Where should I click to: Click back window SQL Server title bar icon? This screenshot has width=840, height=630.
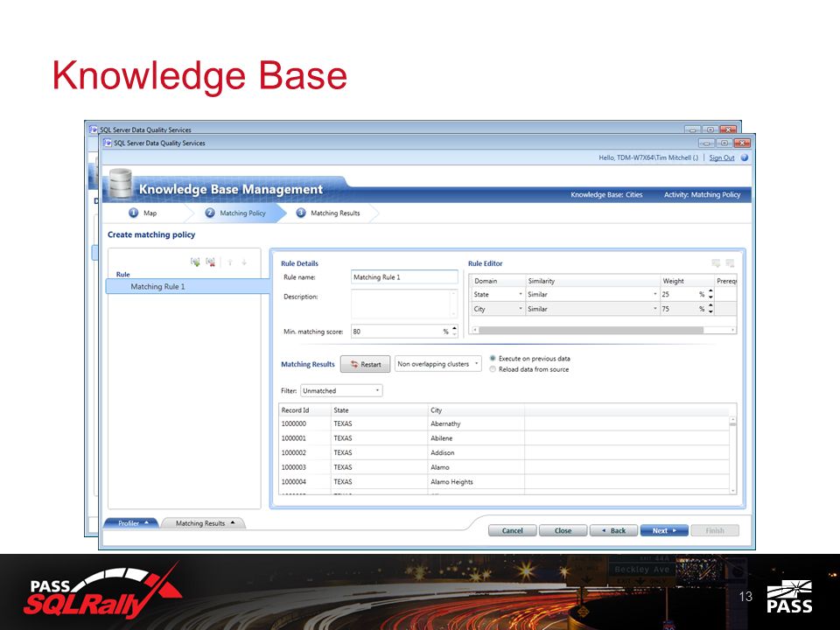point(94,129)
